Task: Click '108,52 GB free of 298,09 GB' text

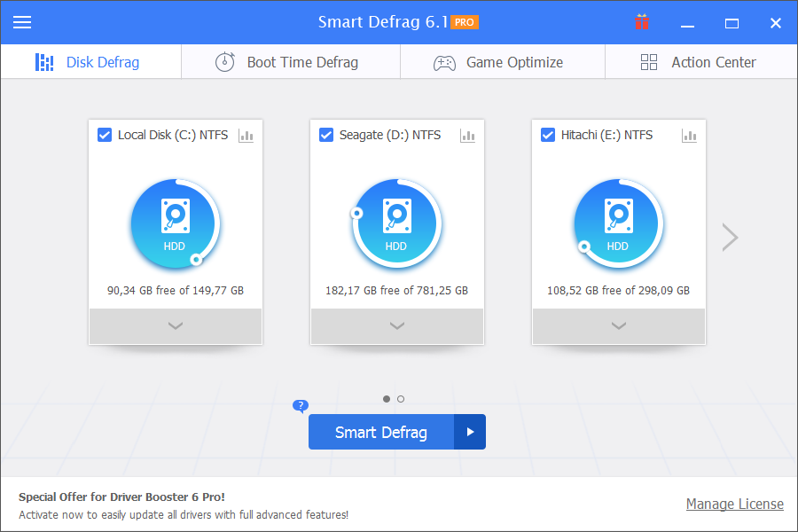Action: 618,291
